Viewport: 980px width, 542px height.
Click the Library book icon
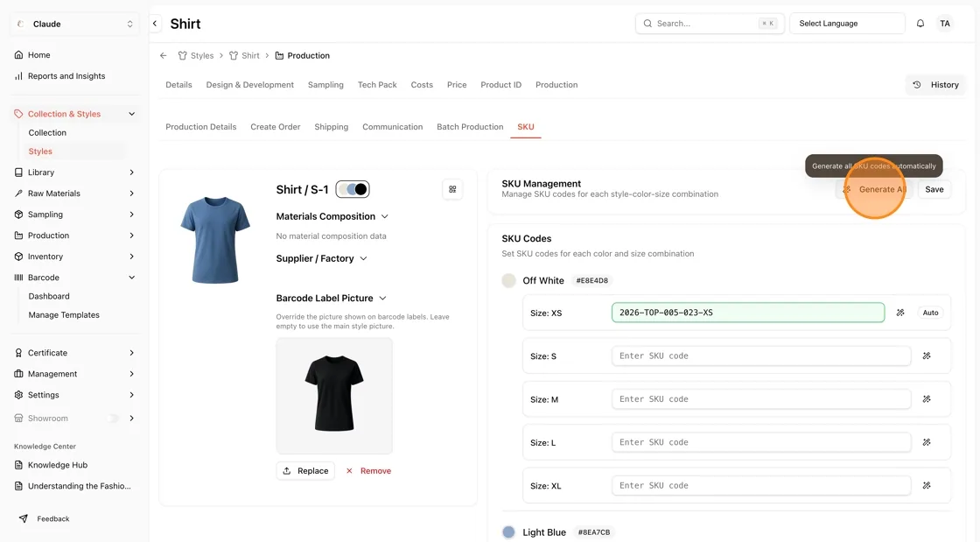[18, 172]
